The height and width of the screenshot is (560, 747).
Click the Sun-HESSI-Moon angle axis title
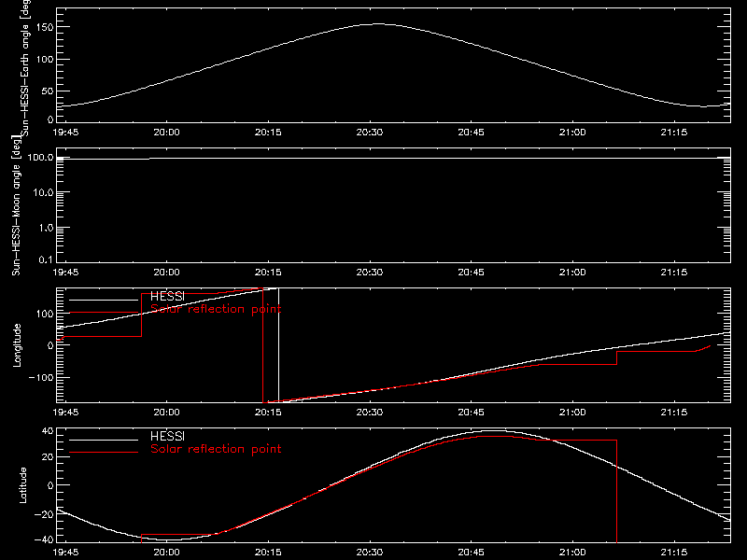[x=16, y=205]
